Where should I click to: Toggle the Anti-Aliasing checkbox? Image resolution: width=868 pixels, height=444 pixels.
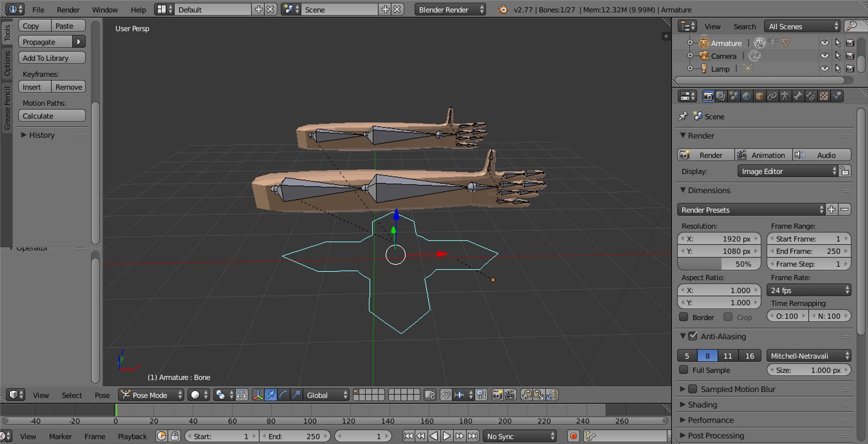[x=693, y=336]
